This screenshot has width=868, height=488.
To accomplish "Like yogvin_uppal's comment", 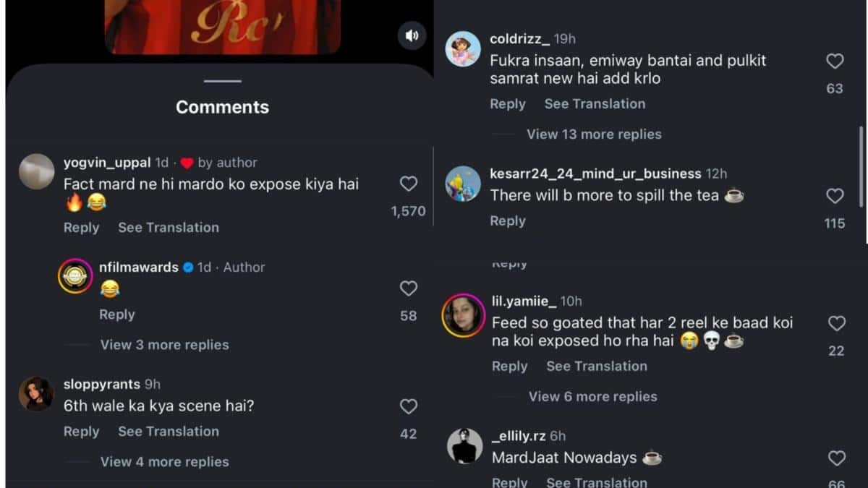I will 409,184.
